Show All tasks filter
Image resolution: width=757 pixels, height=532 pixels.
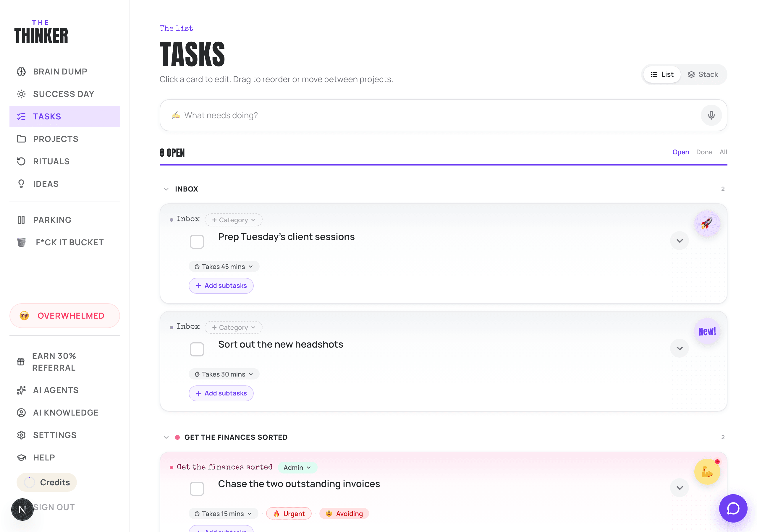[723, 152]
